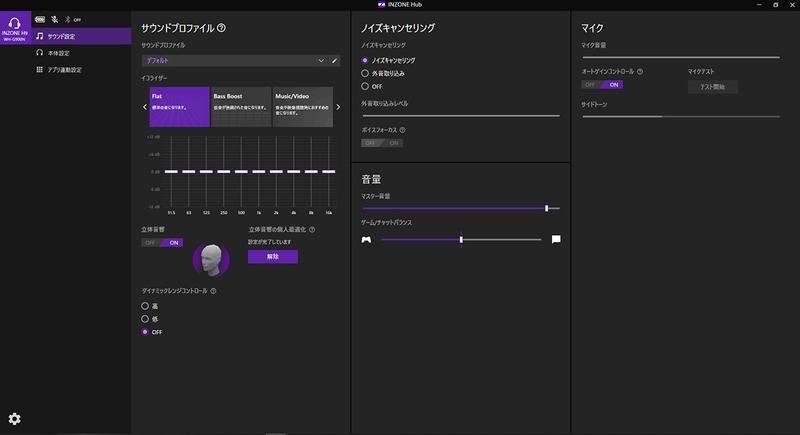Viewport: 800px width, 435px height.
Task: Click the chat bubble icon on balance slider
Action: click(x=556, y=240)
